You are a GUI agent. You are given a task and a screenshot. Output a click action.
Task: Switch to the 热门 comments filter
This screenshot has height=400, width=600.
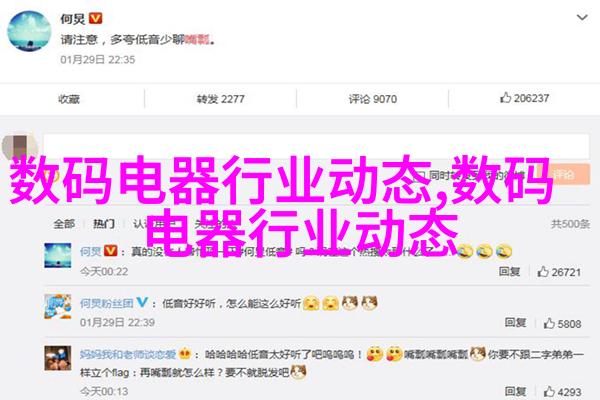pyautogui.click(x=104, y=224)
